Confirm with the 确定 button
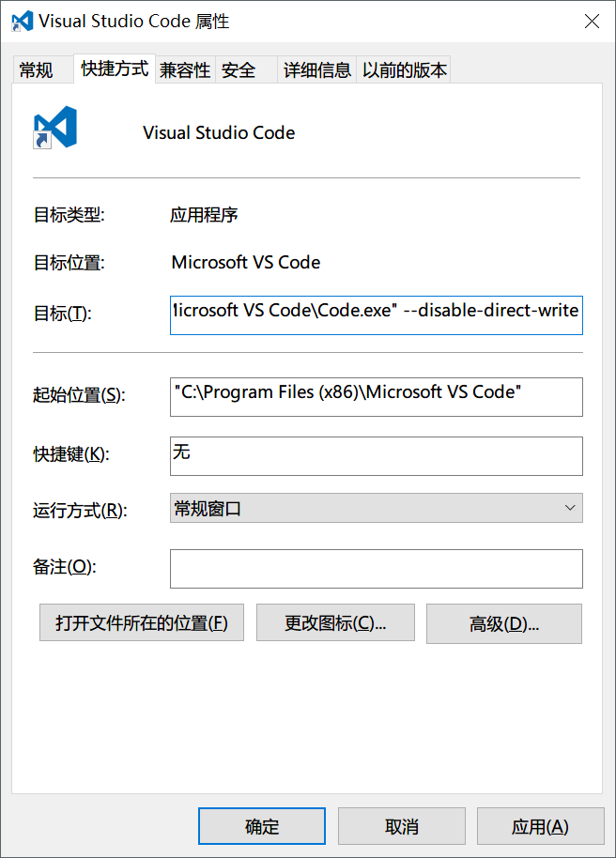Screen dimensions: 616x858 (262, 826)
